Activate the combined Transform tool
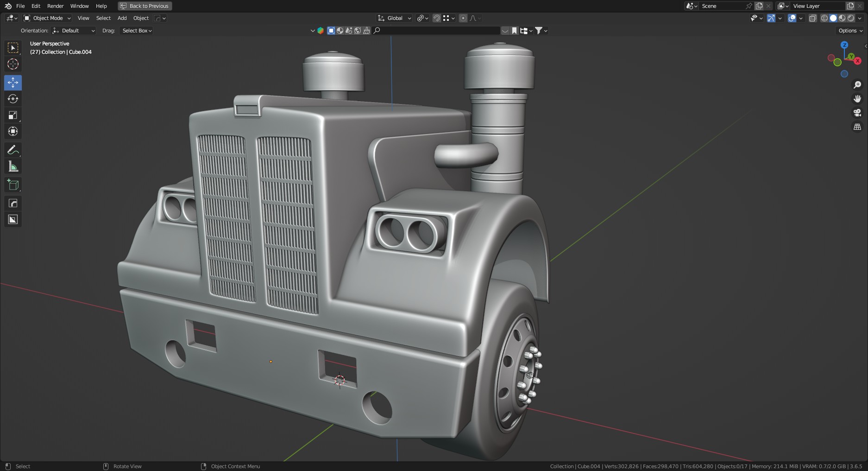This screenshot has height=471, width=868. coord(13,131)
